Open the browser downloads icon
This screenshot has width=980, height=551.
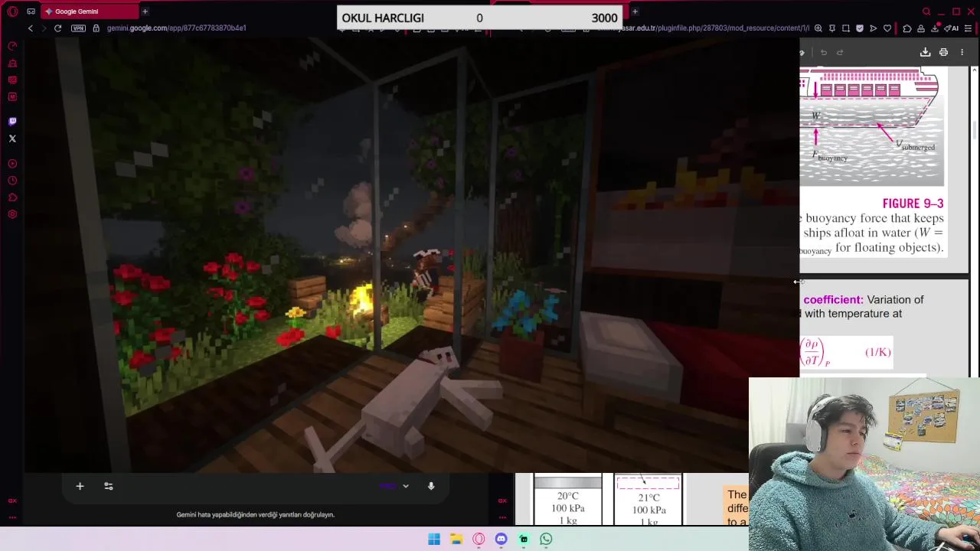coord(935,28)
